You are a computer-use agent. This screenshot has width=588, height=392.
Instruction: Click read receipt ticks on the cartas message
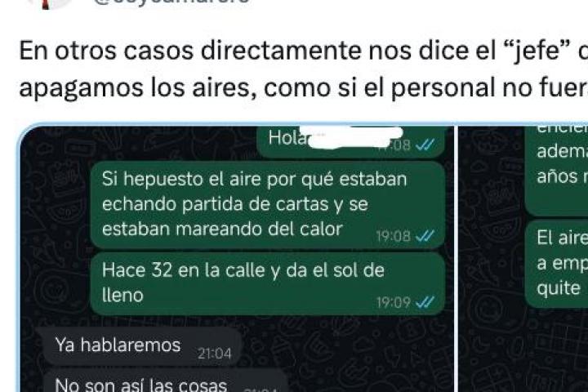tap(425, 236)
